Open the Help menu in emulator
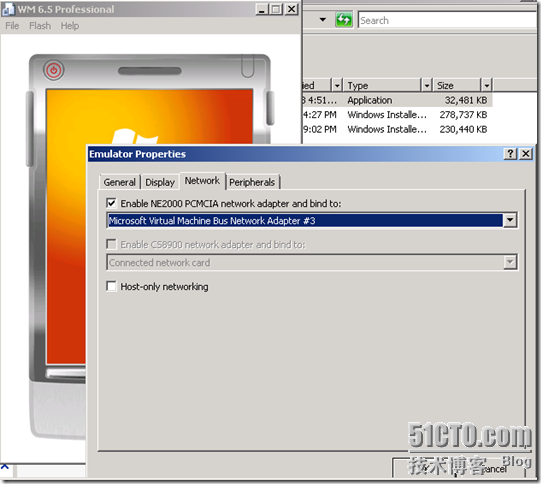This screenshot has width=541, height=484. (x=70, y=26)
